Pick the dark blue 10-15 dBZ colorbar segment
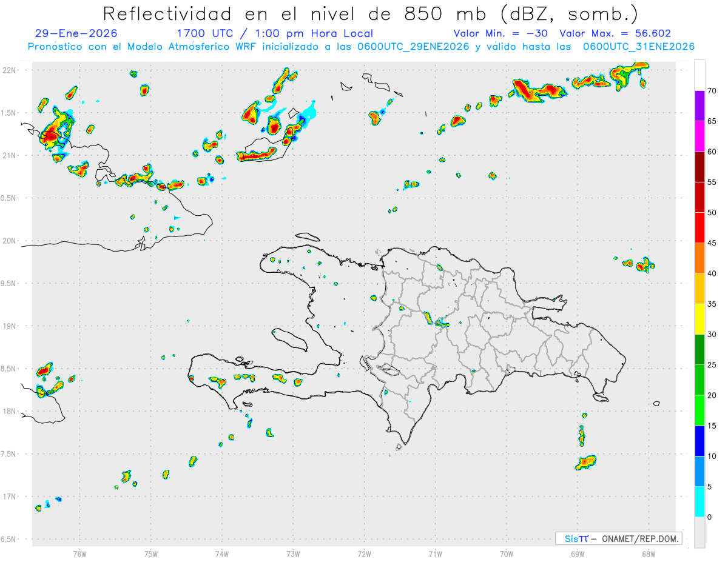Image resolution: width=728 pixels, height=562 pixels. pos(699,441)
